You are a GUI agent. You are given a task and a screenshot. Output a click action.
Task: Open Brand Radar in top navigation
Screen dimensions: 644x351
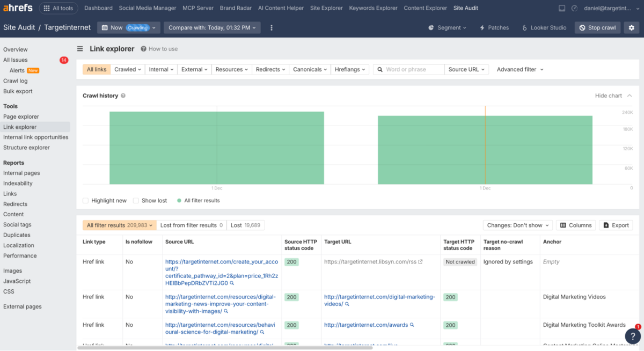235,8
